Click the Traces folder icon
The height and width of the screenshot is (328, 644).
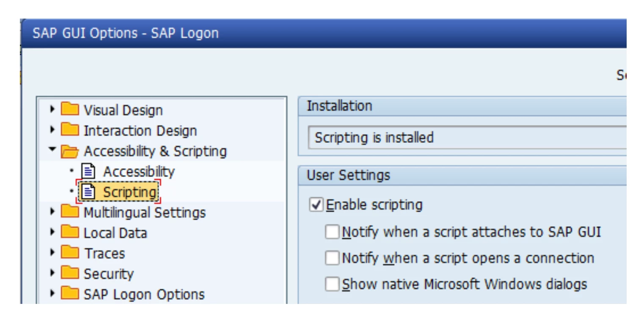click(70, 253)
